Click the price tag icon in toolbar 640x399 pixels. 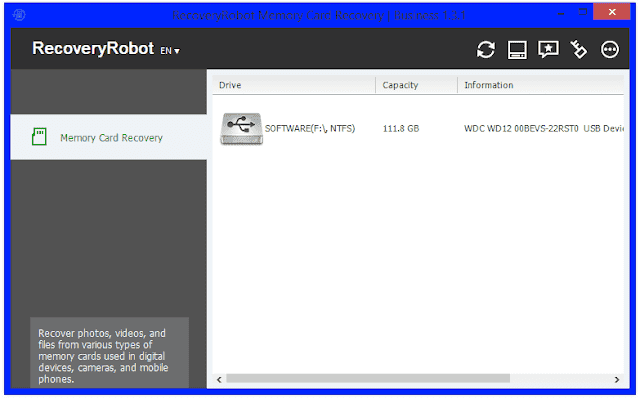pyautogui.click(x=579, y=49)
